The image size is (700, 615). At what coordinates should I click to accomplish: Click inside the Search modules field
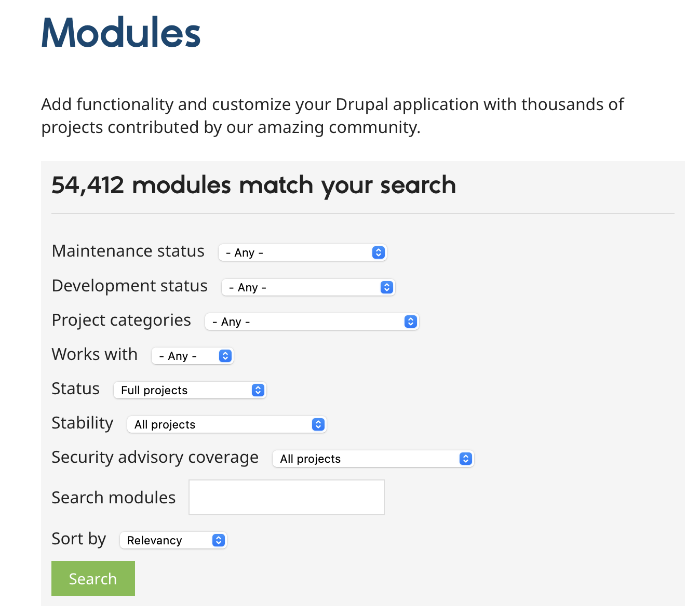click(286, 497)
